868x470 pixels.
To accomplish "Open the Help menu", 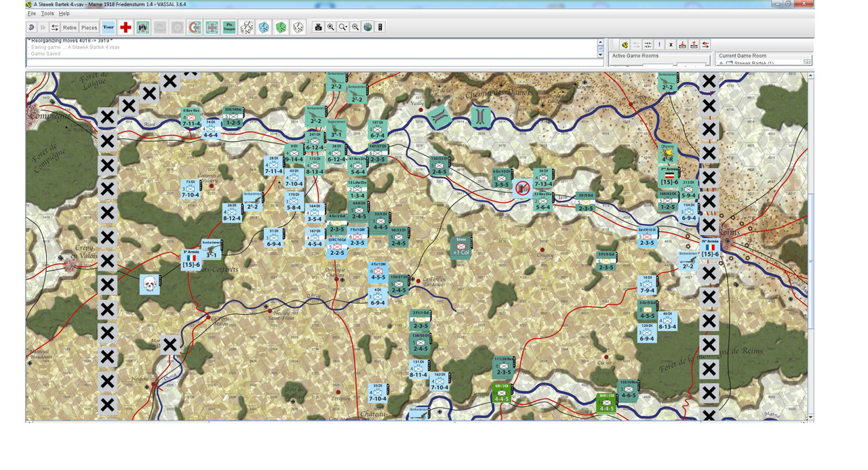I will click(64, 14).
